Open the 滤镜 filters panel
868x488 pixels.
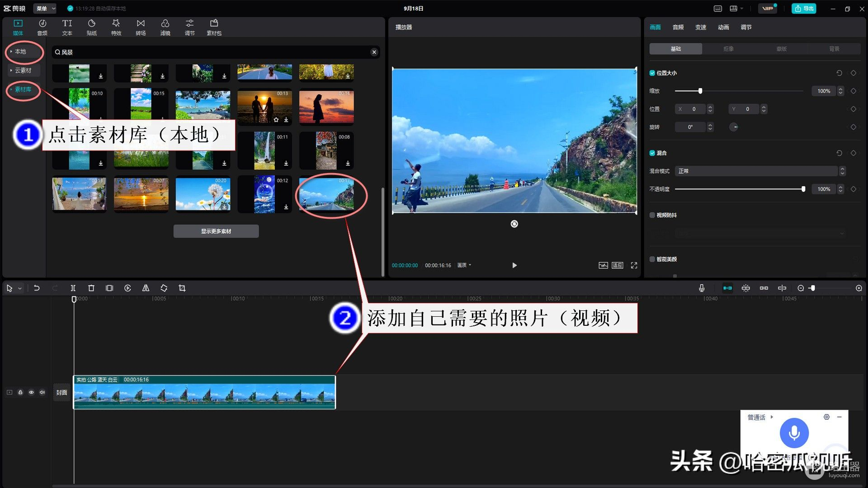(165, 27)
